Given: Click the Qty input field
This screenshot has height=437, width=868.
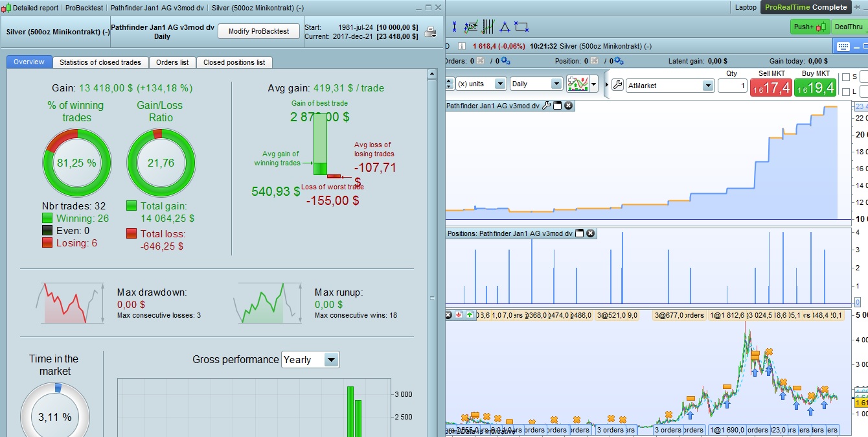Looking at the screenshot, I should click(x=732, y=85).
